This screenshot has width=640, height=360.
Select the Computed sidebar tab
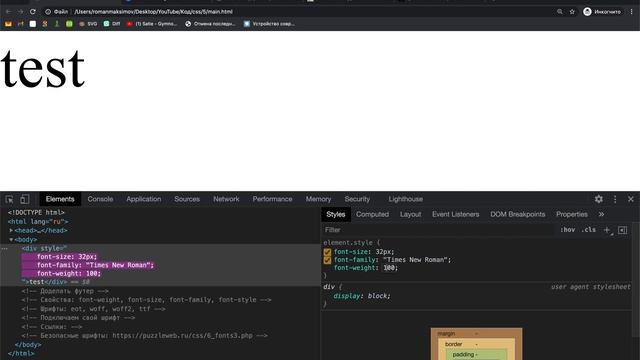coord(372,214)
